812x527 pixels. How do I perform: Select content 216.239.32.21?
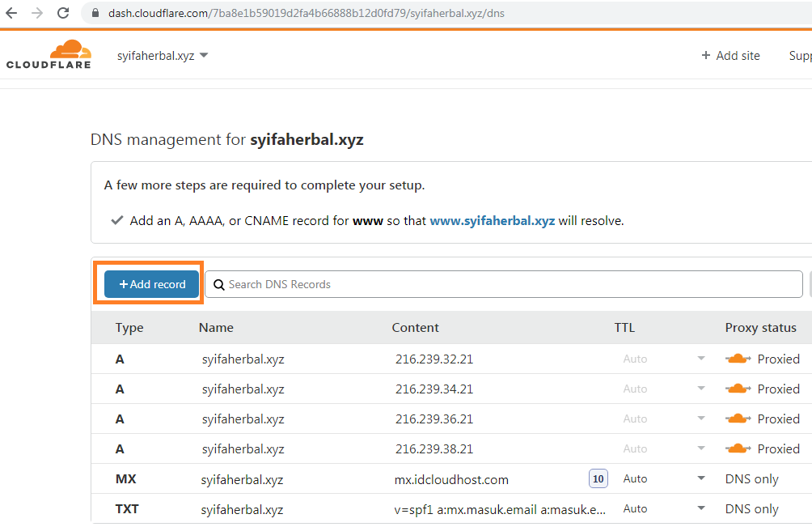434,359
